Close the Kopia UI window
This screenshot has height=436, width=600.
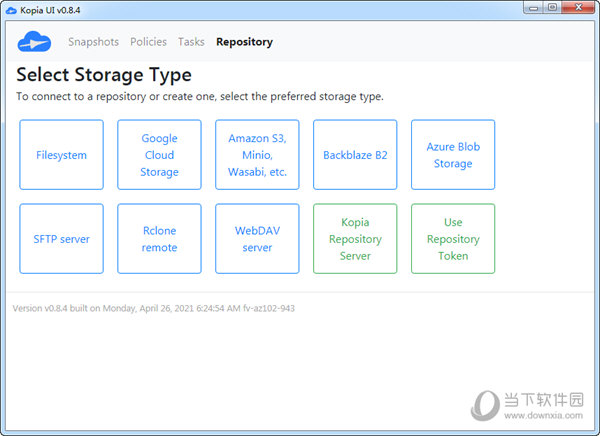579,7
